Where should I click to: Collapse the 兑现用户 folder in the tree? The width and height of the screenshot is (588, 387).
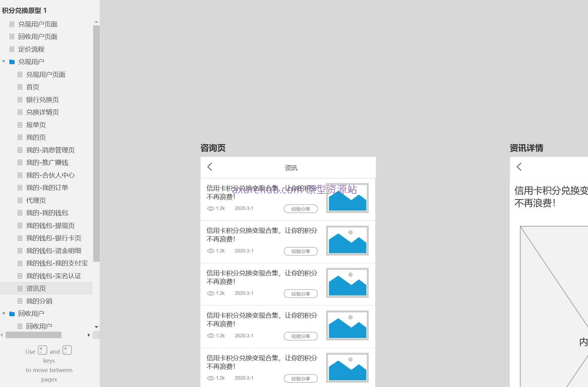4,62
